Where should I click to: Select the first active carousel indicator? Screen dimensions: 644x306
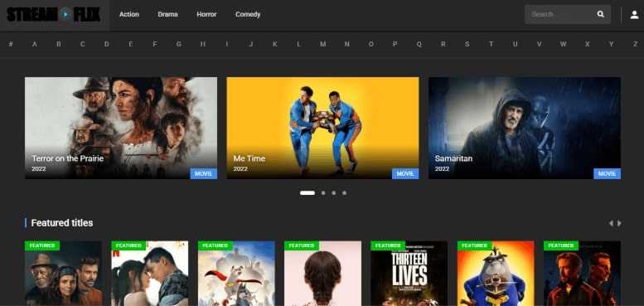(307, 192)
